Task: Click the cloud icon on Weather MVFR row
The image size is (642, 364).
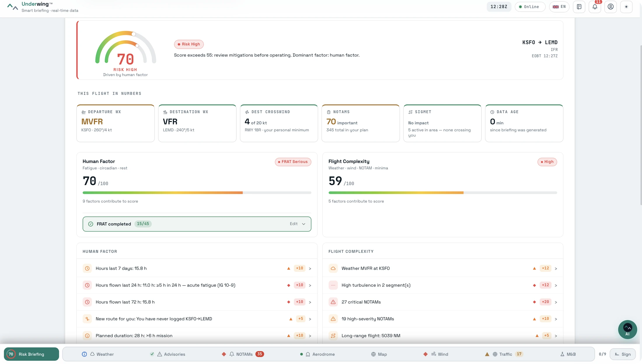Action: tap(333, 268)
